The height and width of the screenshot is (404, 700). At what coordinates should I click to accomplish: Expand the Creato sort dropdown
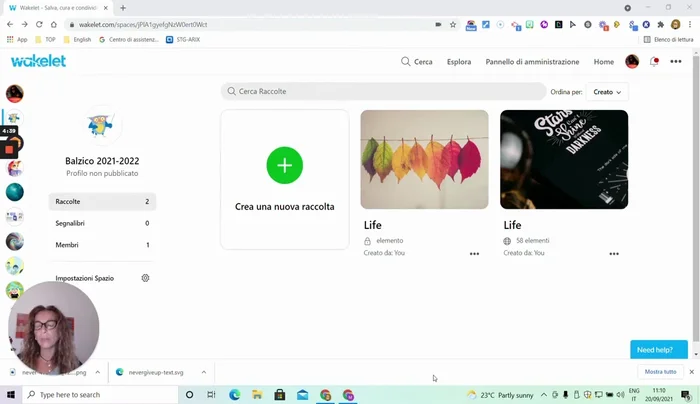click(607, 92)
